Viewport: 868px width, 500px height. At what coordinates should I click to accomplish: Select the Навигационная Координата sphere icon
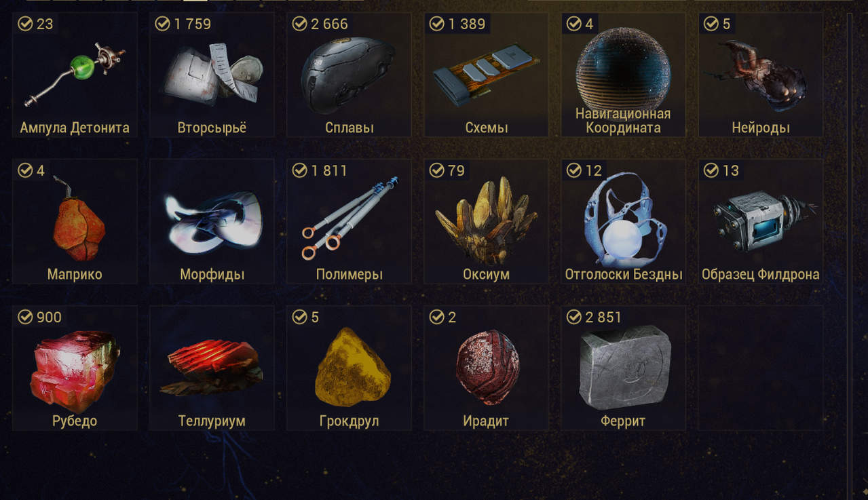pos(623,68)
